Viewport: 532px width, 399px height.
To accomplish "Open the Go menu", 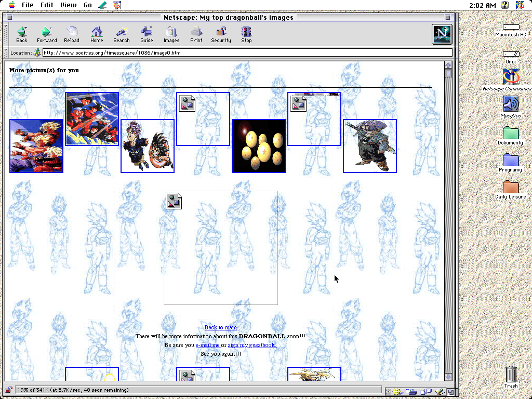I will 88,5.
